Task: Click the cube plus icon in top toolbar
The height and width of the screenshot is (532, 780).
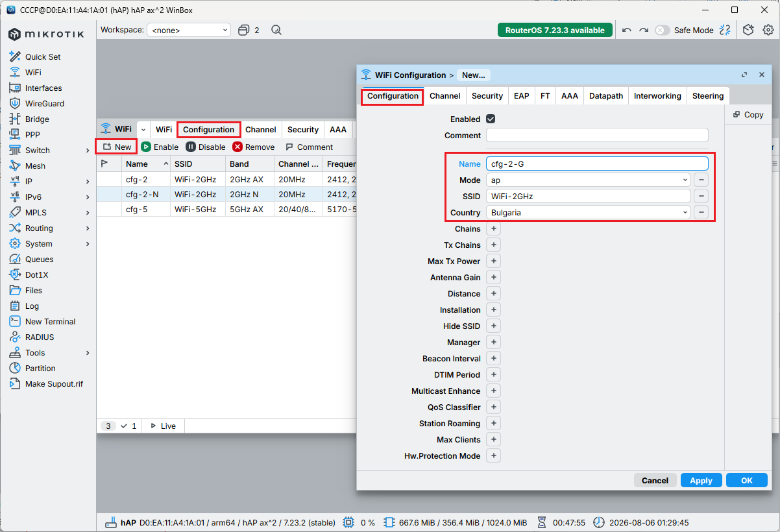Action: click(x=748, y=30)
